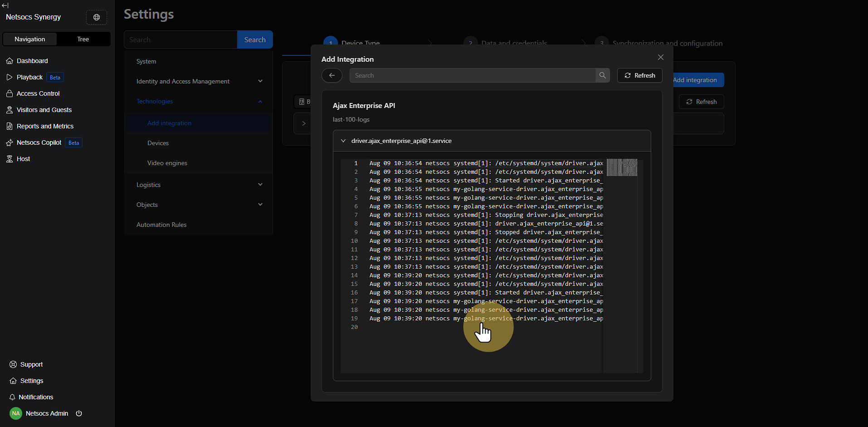Select Devices under Technologies
This screenshot has height=427, width=868.
158,143
